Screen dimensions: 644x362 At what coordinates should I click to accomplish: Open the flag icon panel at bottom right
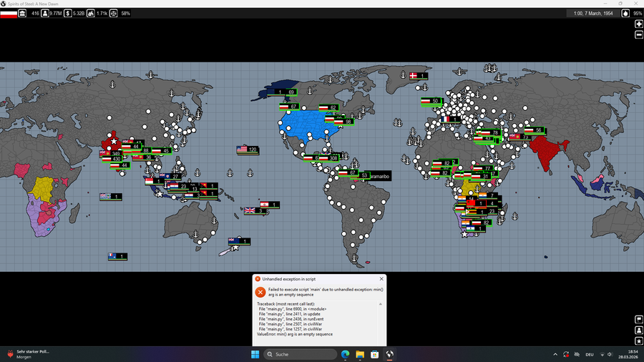point(639,319)
